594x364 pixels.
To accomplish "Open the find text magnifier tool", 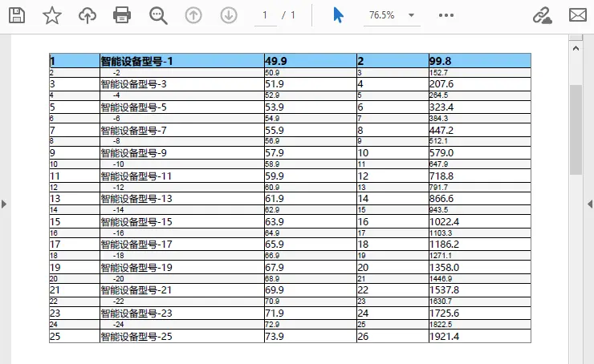I will (158, 15).
